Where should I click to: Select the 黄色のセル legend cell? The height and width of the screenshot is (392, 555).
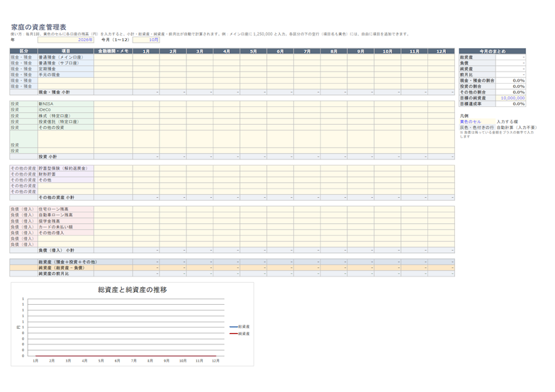477,122
